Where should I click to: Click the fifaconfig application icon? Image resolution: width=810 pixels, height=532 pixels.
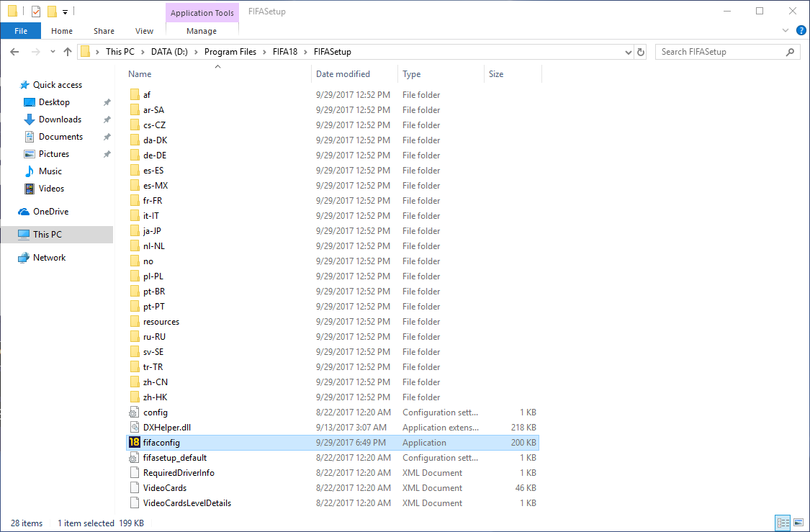135,443
